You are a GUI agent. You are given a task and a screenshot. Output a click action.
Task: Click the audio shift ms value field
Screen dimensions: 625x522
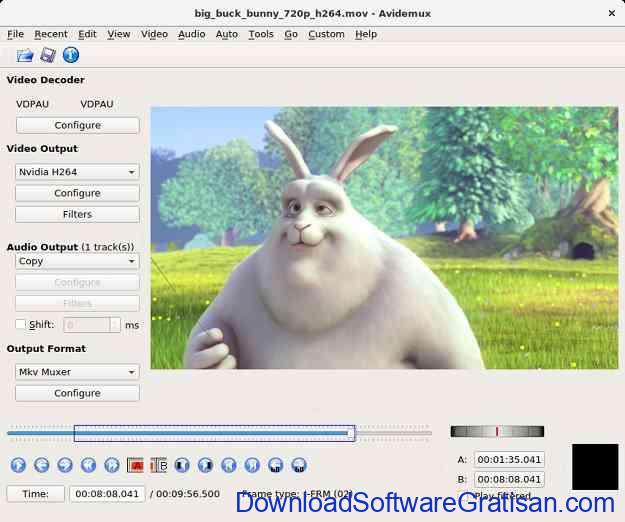pos(92,325)
